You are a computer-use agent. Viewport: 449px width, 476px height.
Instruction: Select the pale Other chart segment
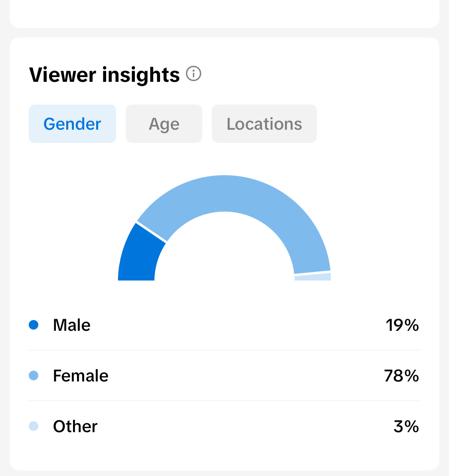[x=313, y=277]
